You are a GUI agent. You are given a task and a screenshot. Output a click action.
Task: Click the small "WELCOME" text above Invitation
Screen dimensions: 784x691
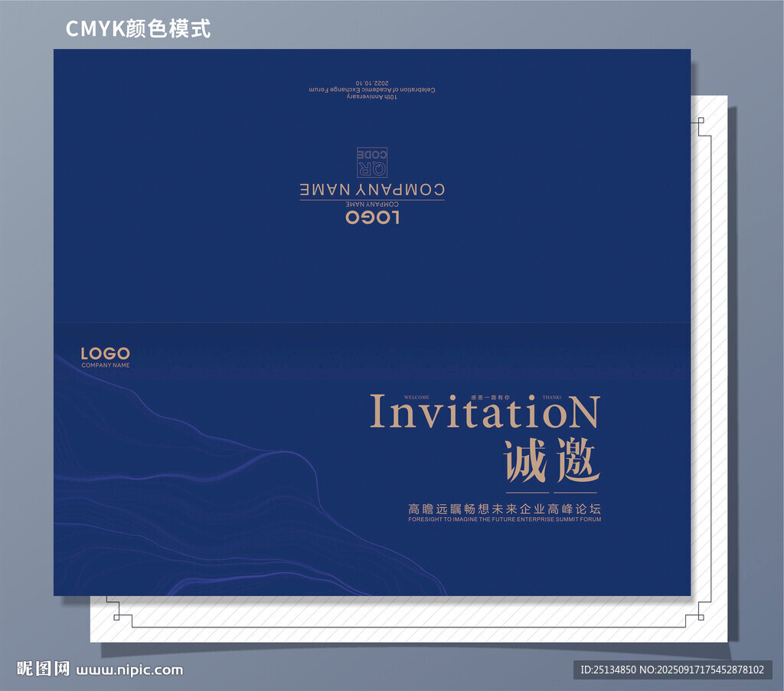click(416, 398)
